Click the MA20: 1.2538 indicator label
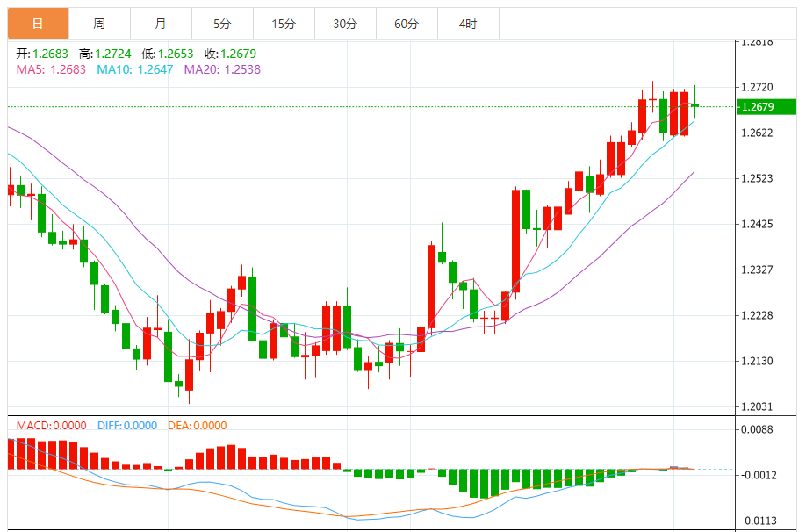806x532 pixels. pyautogui.click(x=222, y=69)
